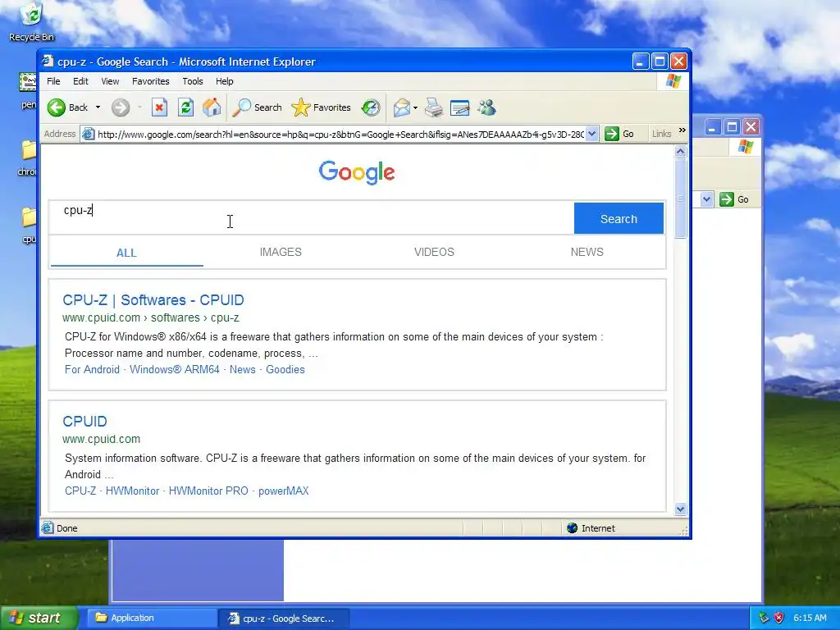Screen dimensions: 840x630
Task: Expand the Back history dropdown arrow
Action: click(98, 107)
